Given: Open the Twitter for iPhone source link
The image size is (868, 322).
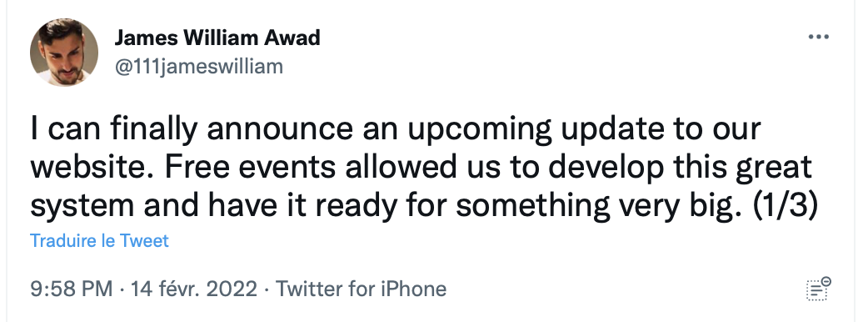Looking at the screenshot, I should click(x=361, y=289).
